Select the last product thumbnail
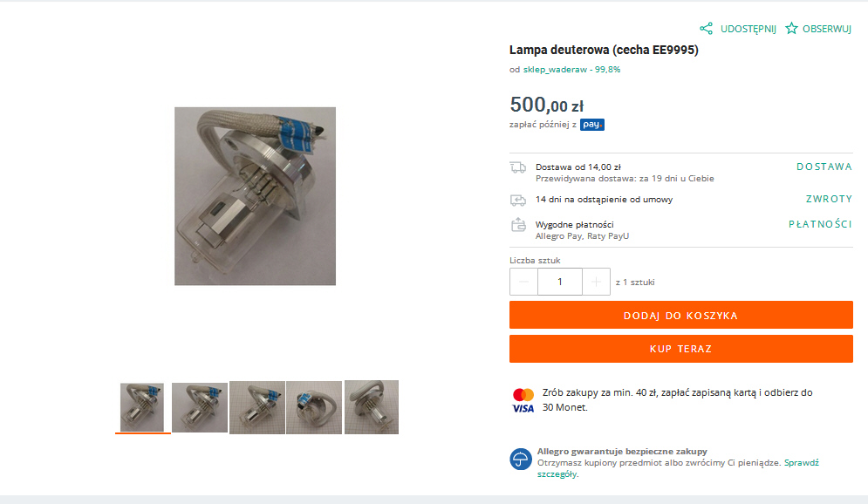 coord(372,407)
